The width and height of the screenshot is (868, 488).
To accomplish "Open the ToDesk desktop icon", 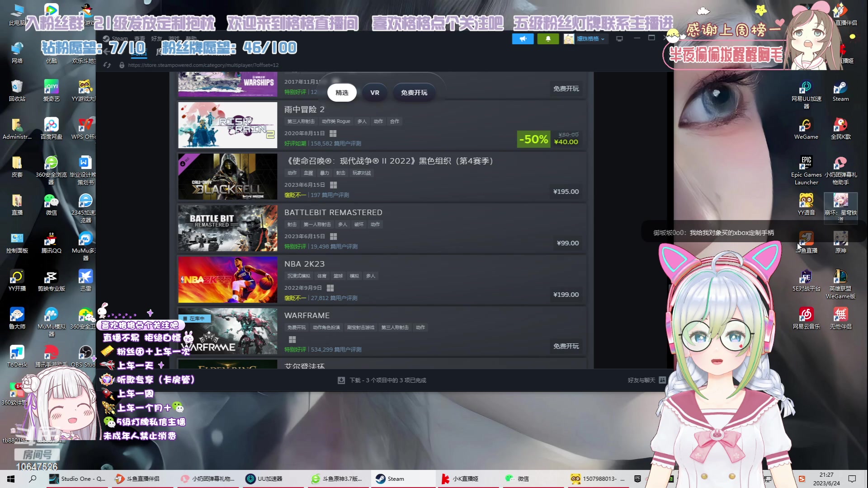I will click(x=17, y=357).
